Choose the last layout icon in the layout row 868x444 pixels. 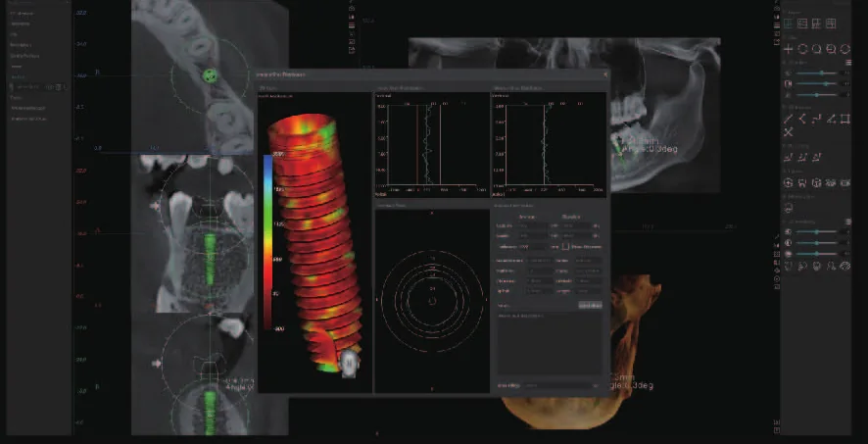point(831,24)
